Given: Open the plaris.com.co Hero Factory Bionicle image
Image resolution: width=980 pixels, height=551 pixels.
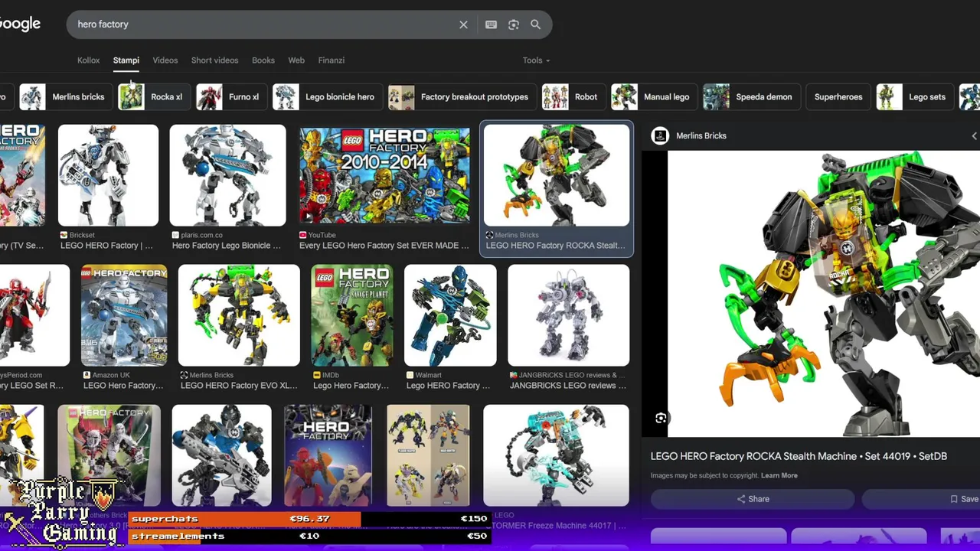Looking at the screenshot, I should tap(227, 175).
